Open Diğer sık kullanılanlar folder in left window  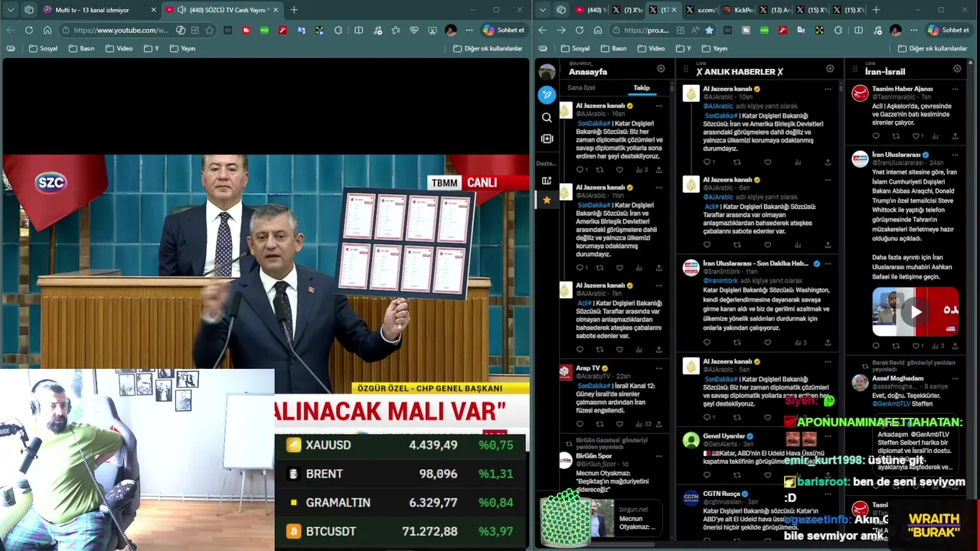[488, 48]
